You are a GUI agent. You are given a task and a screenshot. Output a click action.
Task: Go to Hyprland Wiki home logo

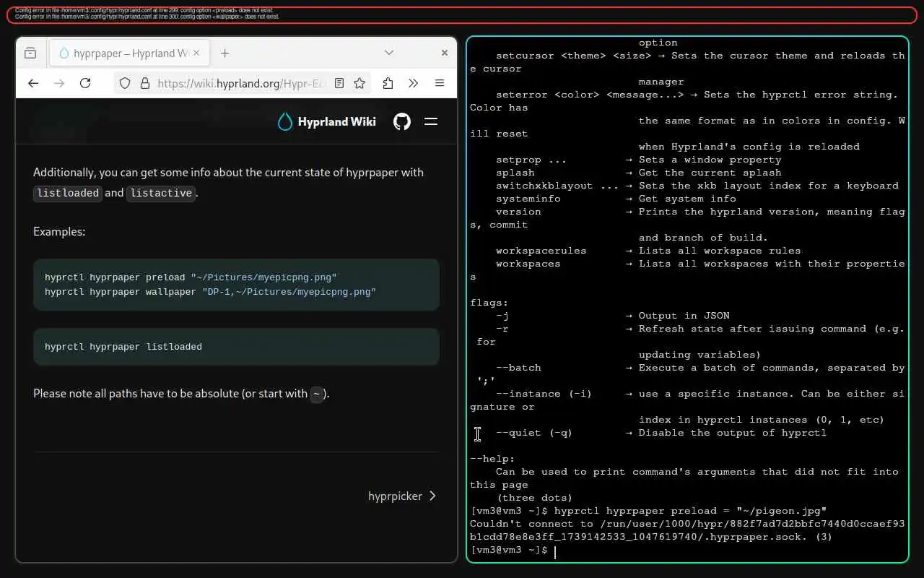point(327,121)
